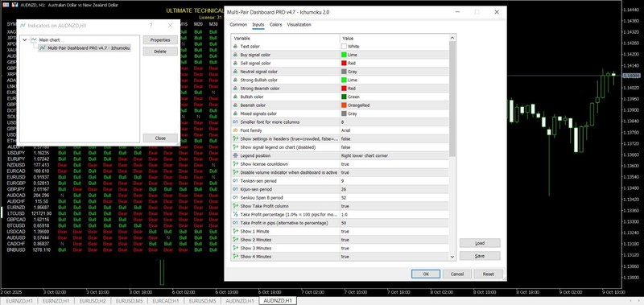Switch to the Inputs tab
This screenshot has height=305, width=644.
click(x=258, y=25)
